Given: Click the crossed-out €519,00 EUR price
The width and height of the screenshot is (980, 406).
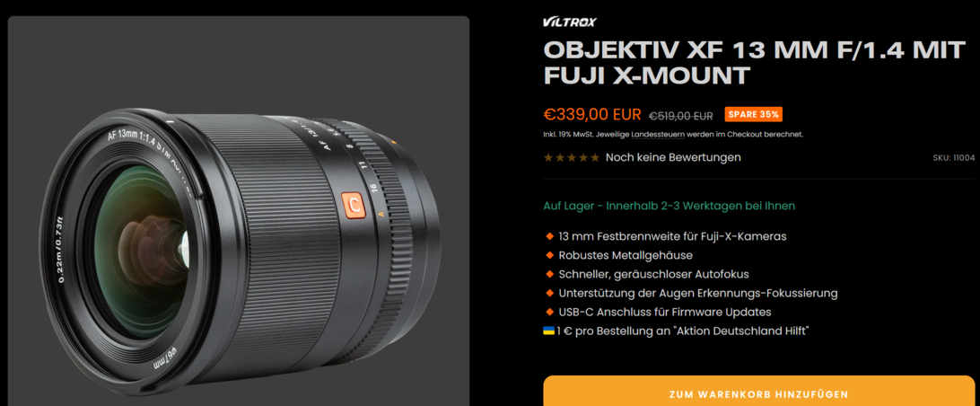Looking at the screenshot, I should 680,116.
